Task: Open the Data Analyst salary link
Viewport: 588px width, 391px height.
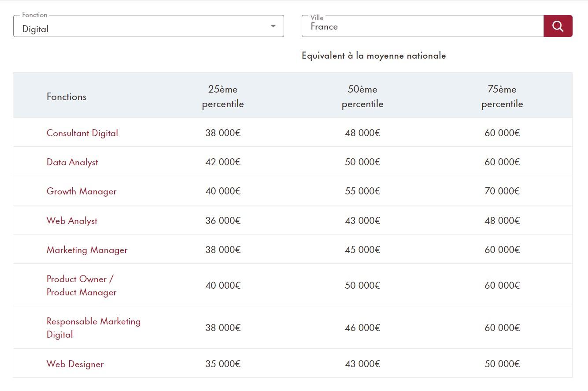Action: [x=72, y=162]
